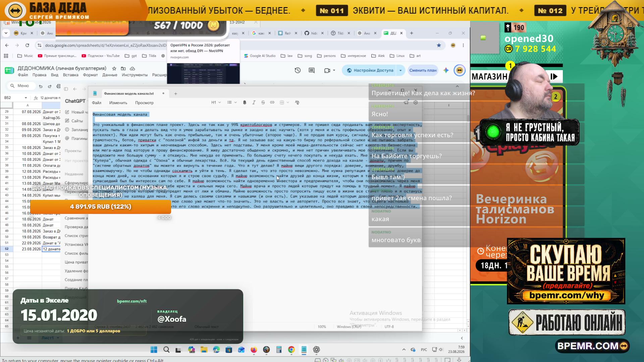Go back in Chrome
This screenshot has width=644, height=362.
(7, 45)
